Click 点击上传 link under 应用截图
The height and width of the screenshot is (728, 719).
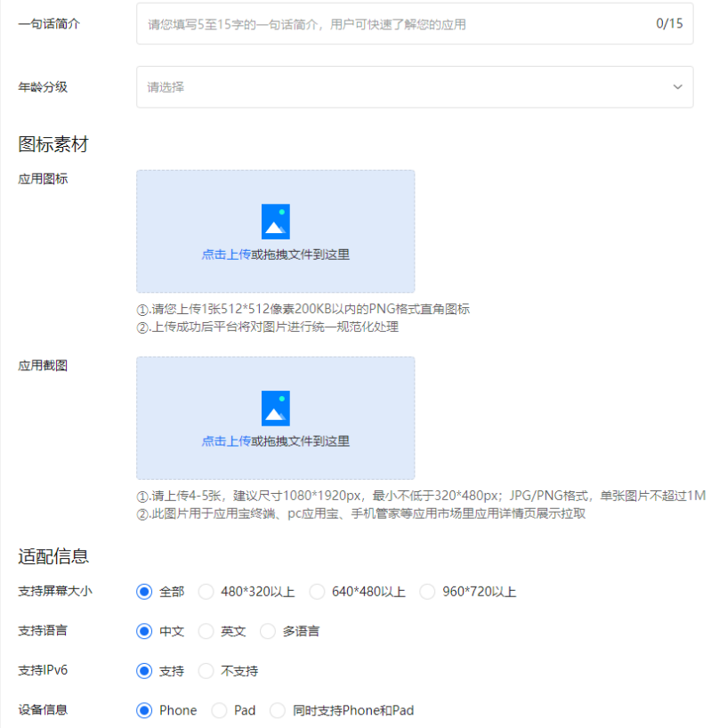[225, 441]
